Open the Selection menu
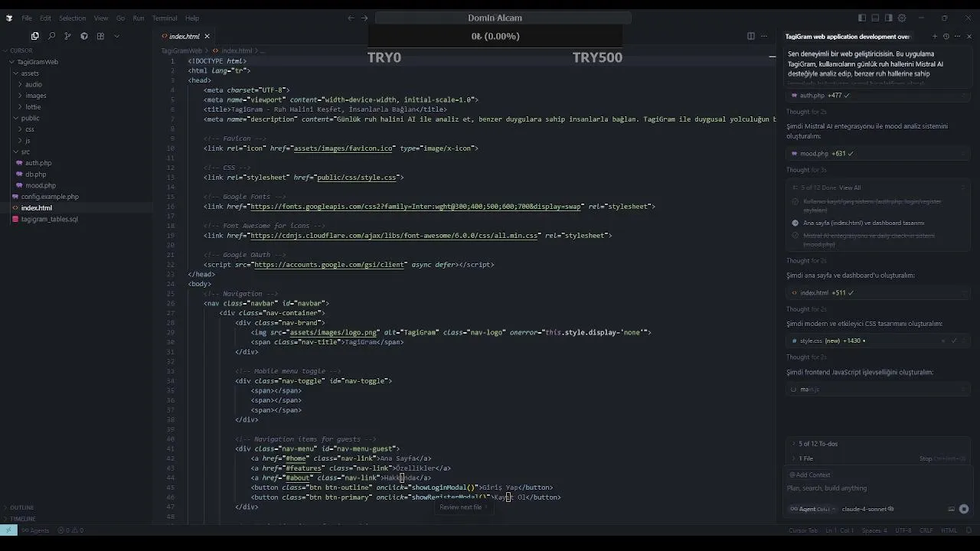The image size is (980, 551). pyautogui.click(x=73, y=18)
